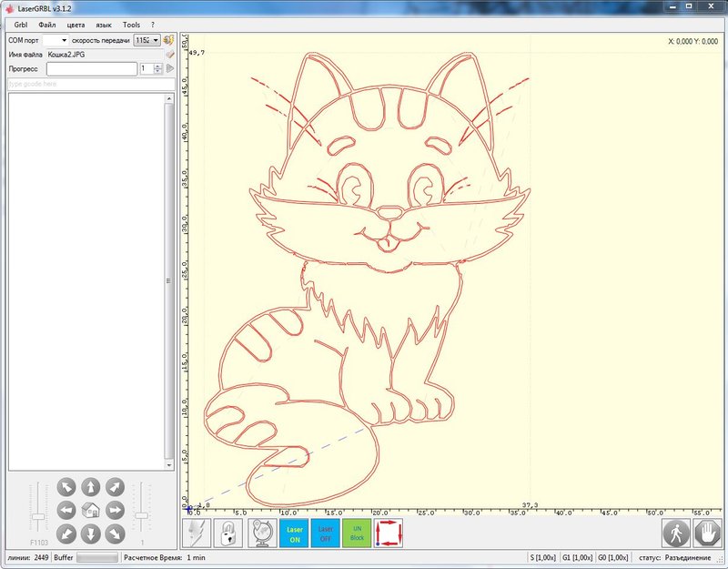728x569 pixels.
Task: Click the lightning bolt reset button
Action: (198, 533)
